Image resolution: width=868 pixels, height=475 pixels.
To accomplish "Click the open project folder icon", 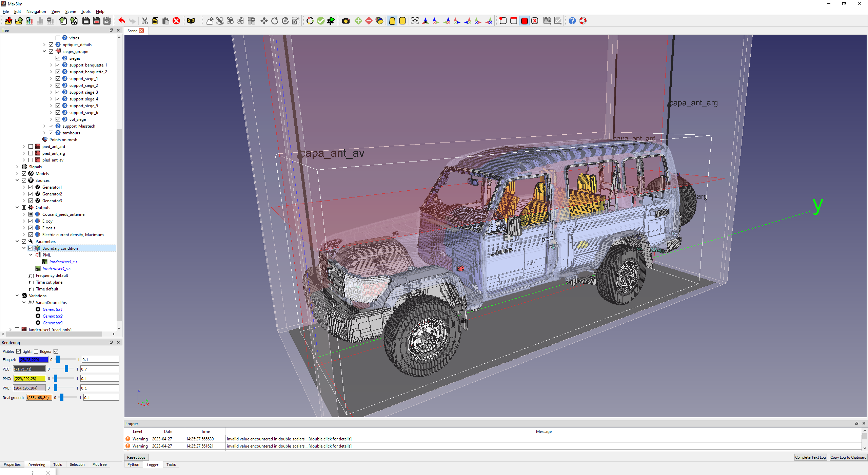I will point(19,21).
